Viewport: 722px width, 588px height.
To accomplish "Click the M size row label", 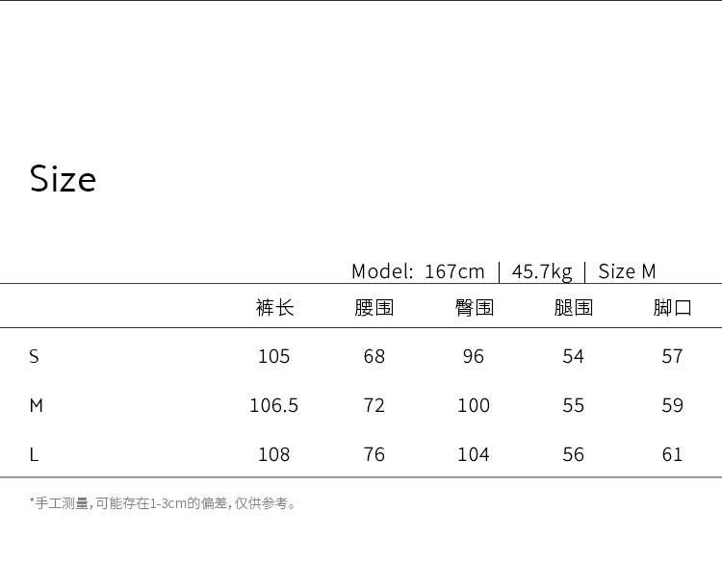I will (x=37, y=406).
